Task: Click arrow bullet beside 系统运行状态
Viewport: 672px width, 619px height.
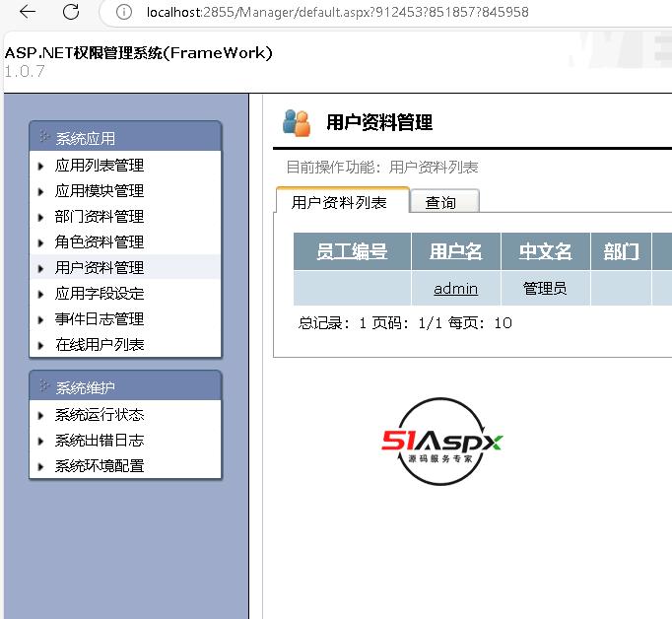Action: tap(40, 415)
